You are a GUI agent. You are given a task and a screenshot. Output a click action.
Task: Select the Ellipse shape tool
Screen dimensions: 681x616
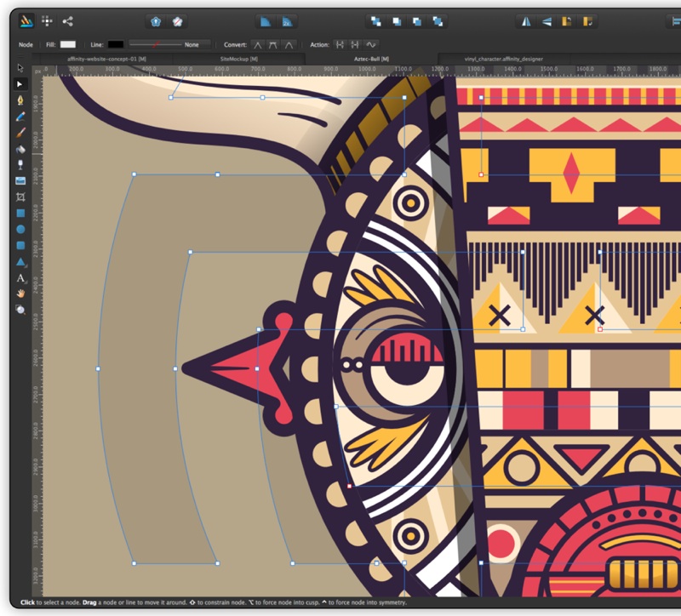20,229
